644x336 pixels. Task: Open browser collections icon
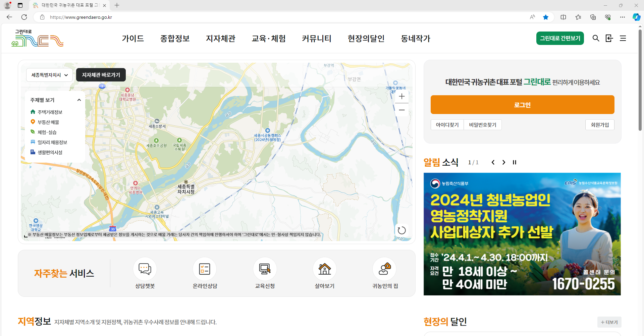pos(593,17)
